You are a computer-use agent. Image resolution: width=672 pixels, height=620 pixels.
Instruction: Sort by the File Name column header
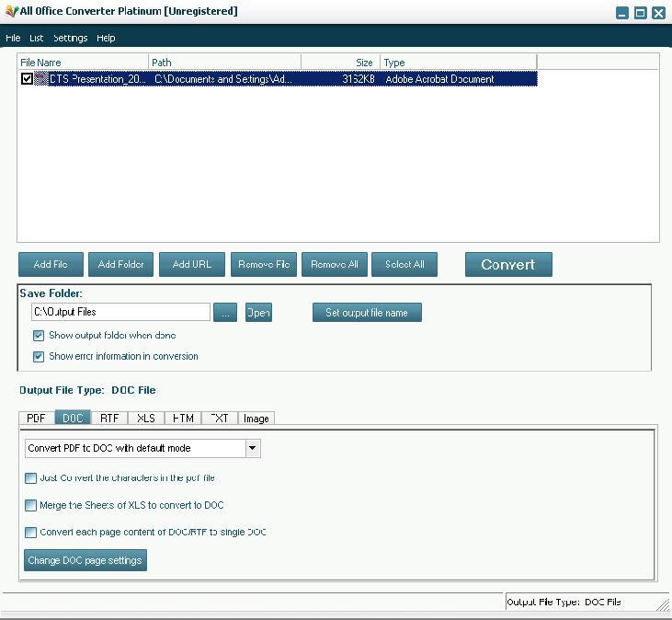click(x=83, y=63)
